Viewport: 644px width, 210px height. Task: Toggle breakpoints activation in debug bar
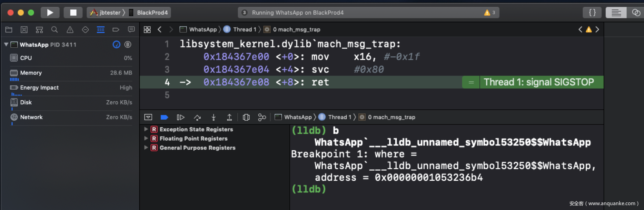tap(164, 118)
